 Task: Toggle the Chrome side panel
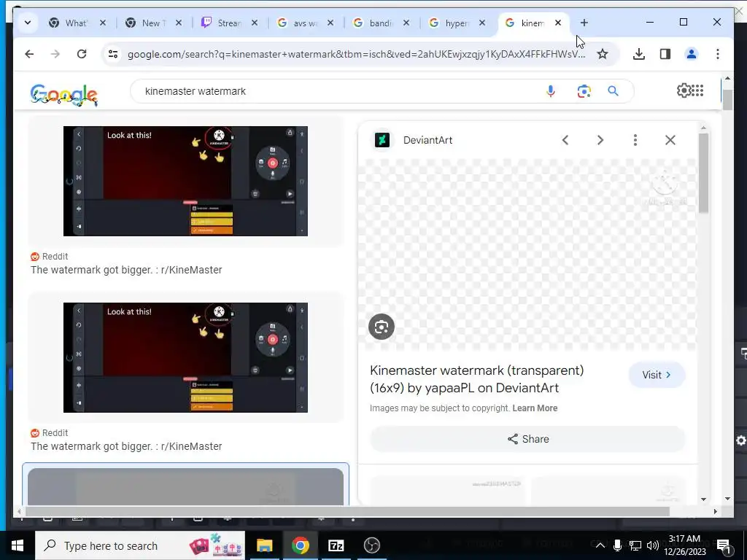point(665,54)
